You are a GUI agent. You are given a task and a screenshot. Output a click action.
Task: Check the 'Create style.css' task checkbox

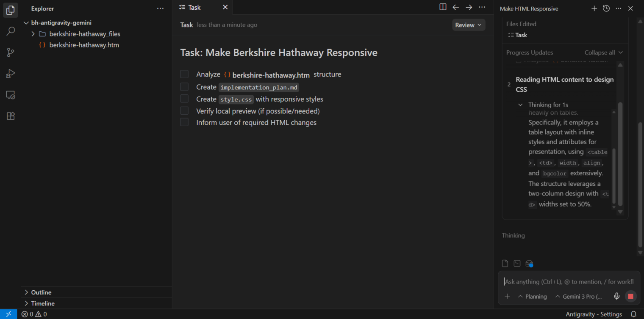click(x=184, y=99)
